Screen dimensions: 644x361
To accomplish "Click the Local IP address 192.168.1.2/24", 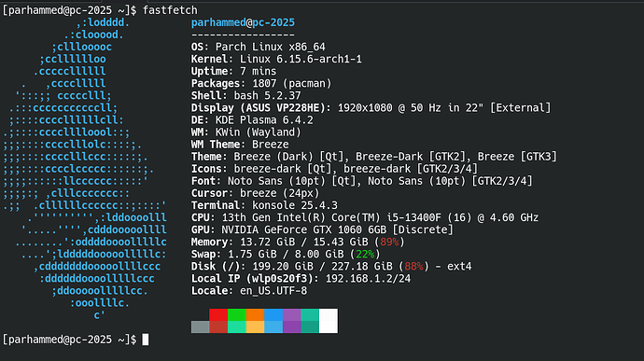I will pyautogui.click(x=368, y=279).
